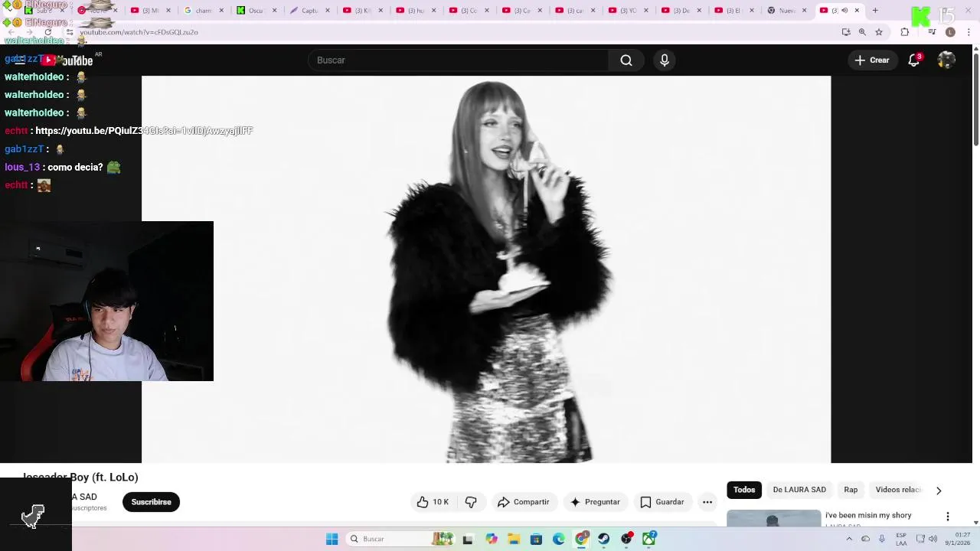Open options for i've been misin video

(948, 517)
